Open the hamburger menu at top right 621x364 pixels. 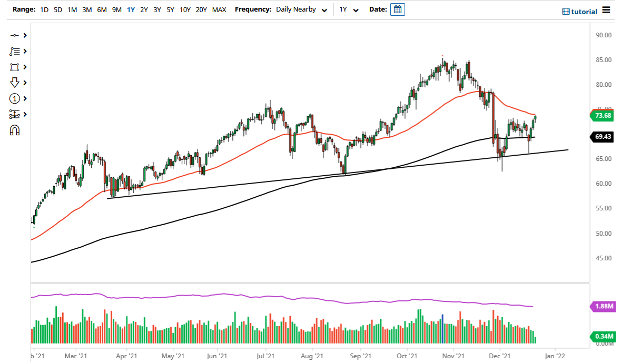pyautogui.click(x=606, y=10)
